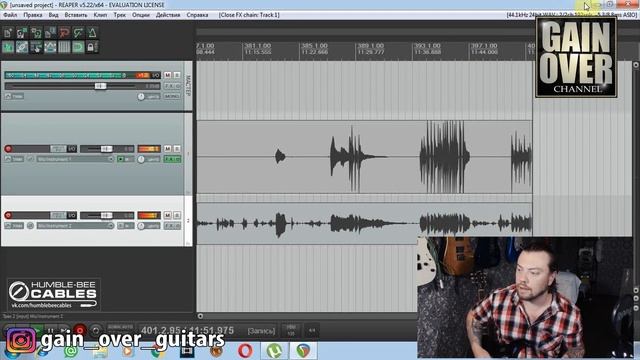Click the transport pause button
Image resolution: width=640 pixels, height=360 pixels.
[51, 330]
